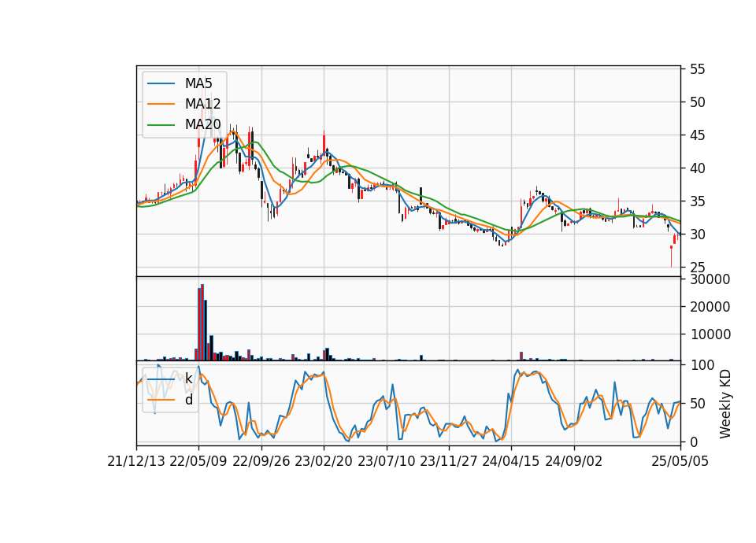Click the 21/12/13 date tick label
This screenshot has height=543, width=756.
click(136, 462)
